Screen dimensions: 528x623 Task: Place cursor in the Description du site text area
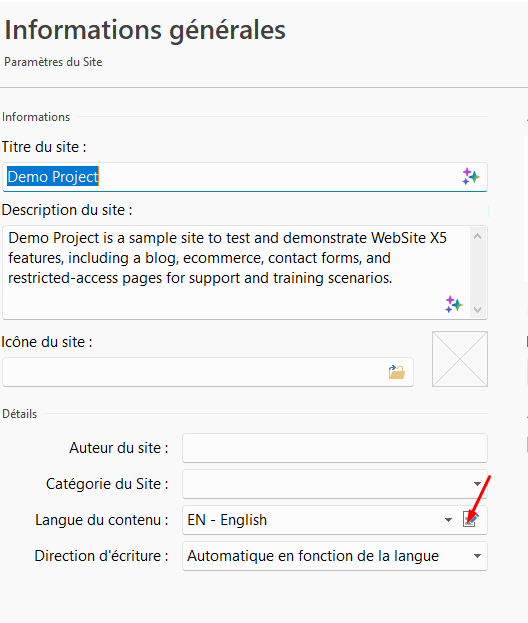pos(236,272)
